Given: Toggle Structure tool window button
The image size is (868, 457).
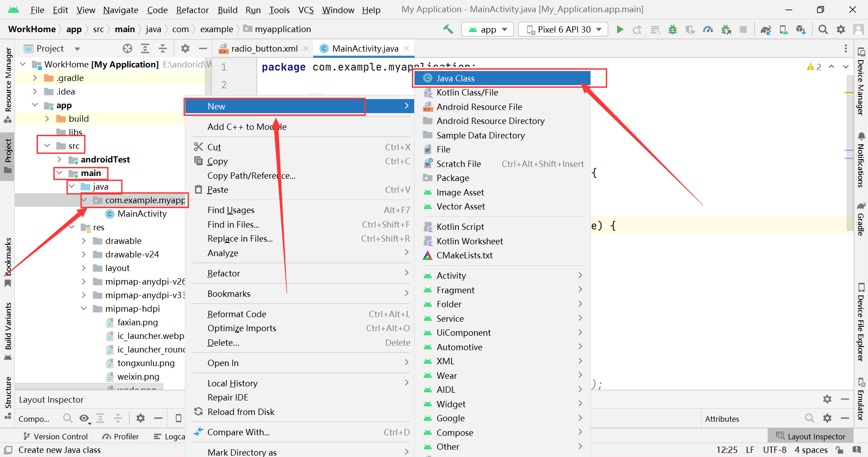Looking at the screenshot, I should (8, 397).
